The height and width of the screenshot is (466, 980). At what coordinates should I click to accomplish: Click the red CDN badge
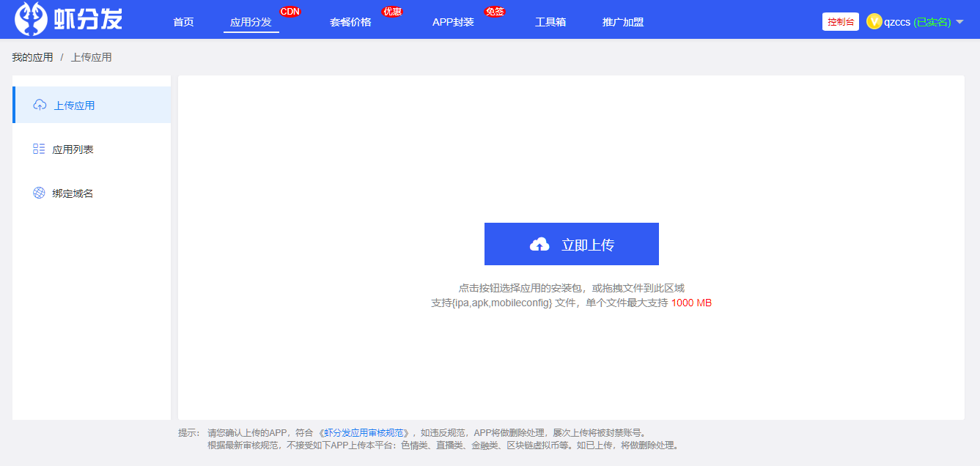click(290, 11)
